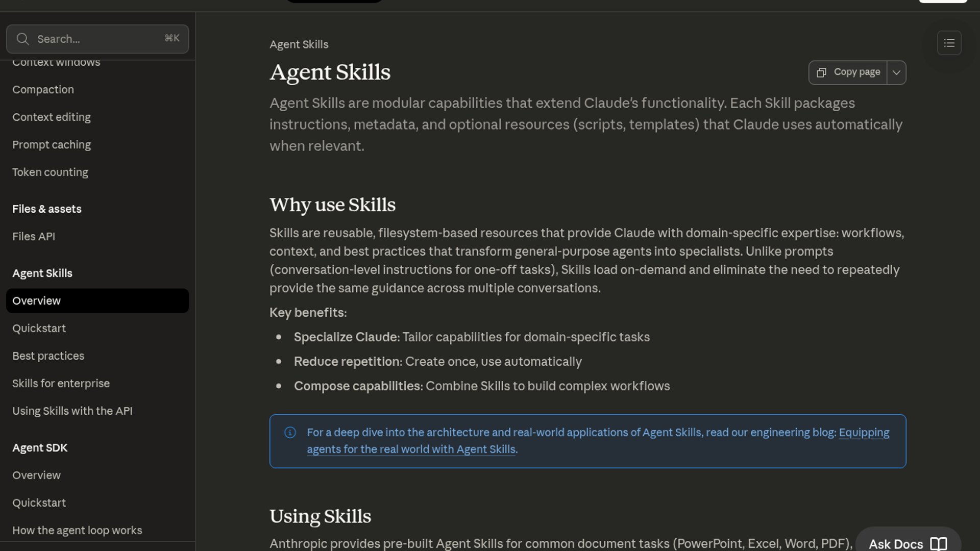Select Token counting sidebar item
This screenshot has height=551, width=980.
click(x=50, y=172)
